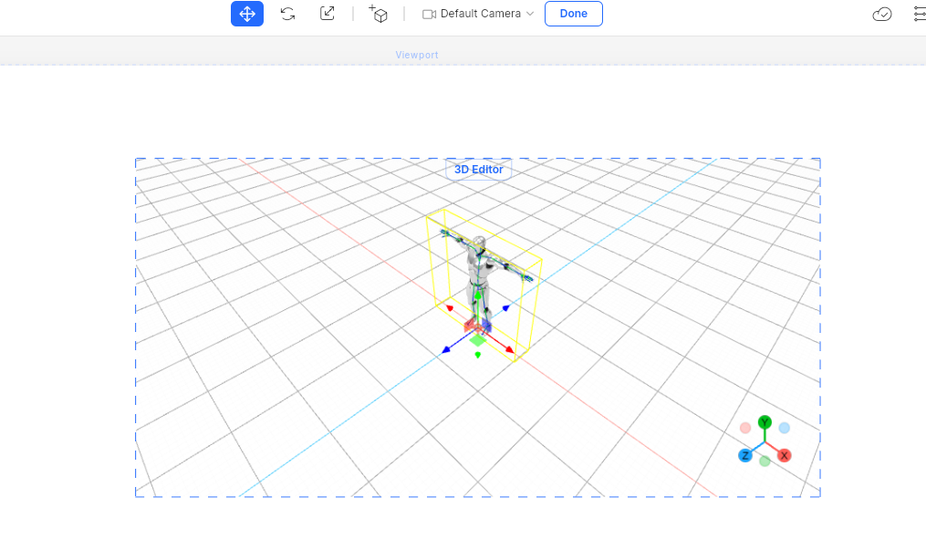This screenshot has width=926, height=560.
Task: Click the faded blue negative Z gizmo dot
Action: coord(785,428)
